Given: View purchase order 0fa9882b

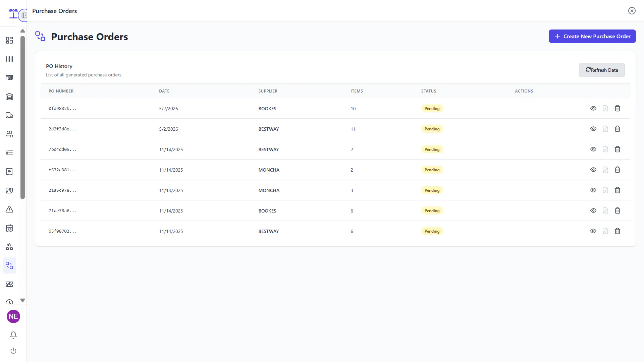Looking at the screenshot, I should coord(593,108).
